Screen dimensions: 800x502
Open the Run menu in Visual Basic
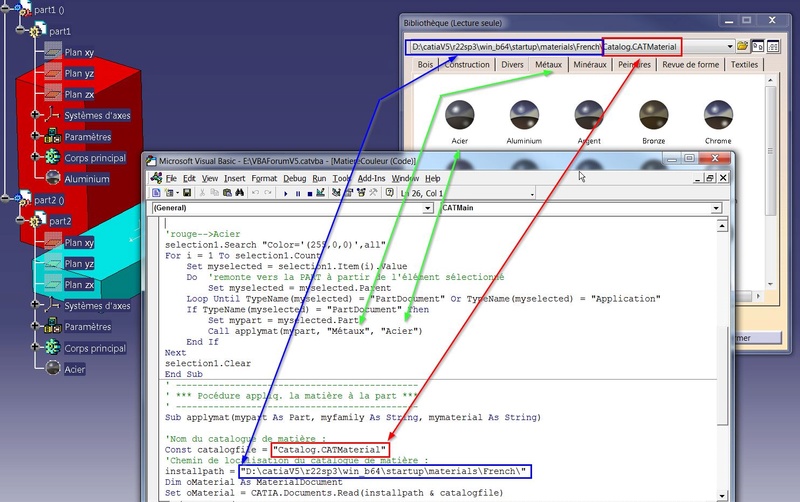(x=319, y=179)
